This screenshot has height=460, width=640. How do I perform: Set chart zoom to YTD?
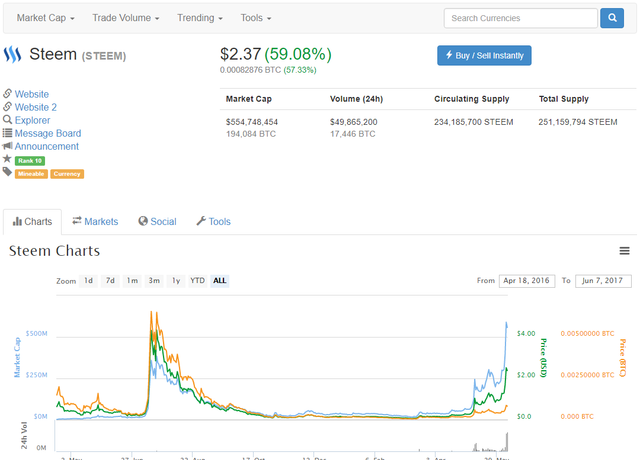tap(198, 280)
